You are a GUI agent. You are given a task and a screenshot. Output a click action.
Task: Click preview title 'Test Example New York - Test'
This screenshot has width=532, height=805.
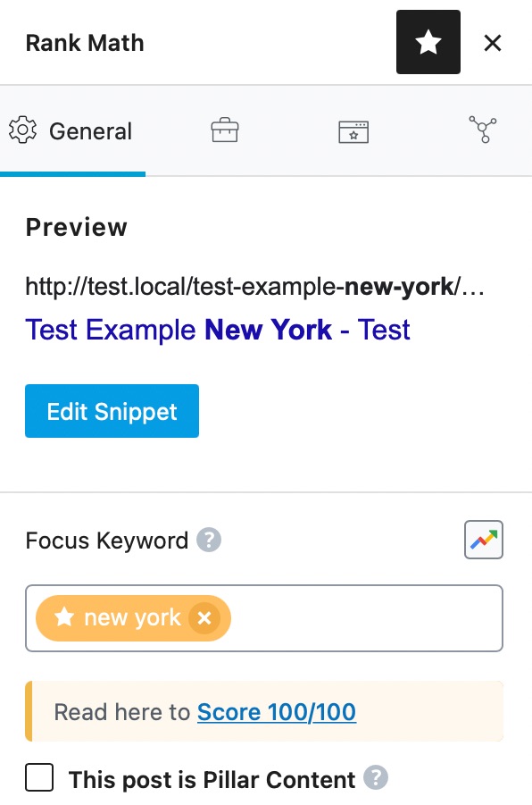(218, 329)
